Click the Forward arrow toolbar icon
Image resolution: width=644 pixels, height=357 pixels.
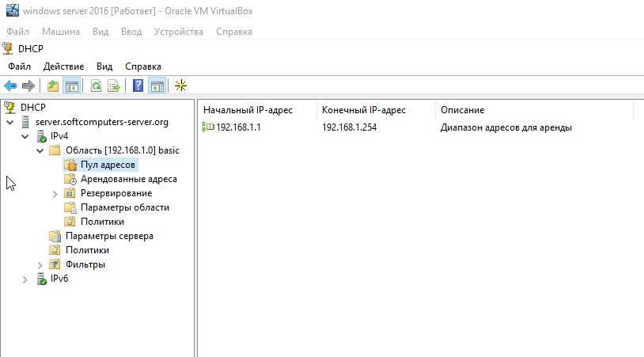point(28,85)
